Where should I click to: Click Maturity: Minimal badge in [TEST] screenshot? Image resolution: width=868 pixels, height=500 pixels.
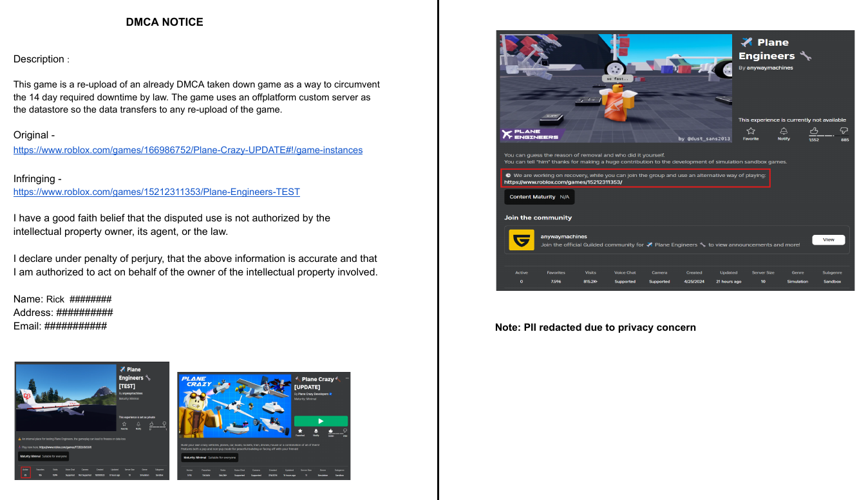pyautogui.click(x=43, y=456)
